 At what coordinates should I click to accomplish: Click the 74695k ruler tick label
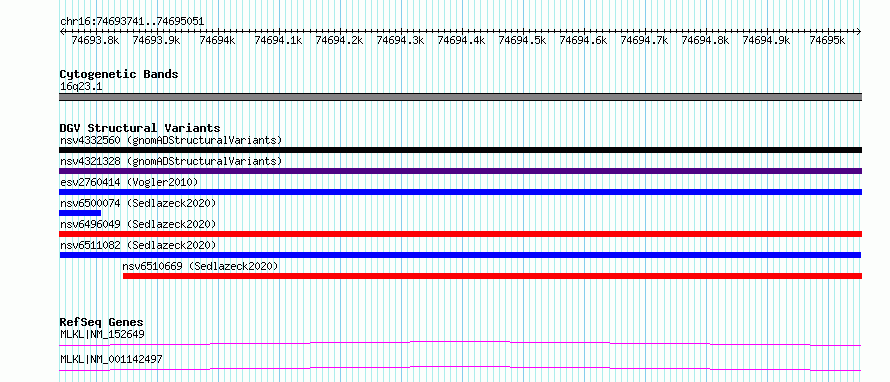pos(828,40)
